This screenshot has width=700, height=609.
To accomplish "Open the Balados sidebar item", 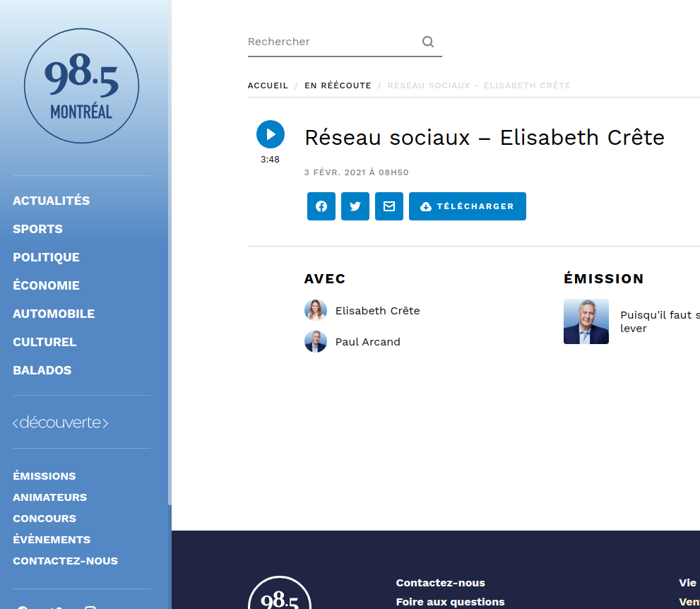I will [42, 370].
